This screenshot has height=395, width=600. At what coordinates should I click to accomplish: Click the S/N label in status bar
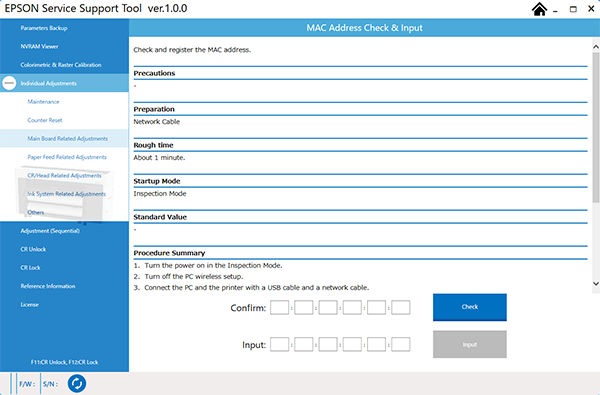[x=51, y=384]
